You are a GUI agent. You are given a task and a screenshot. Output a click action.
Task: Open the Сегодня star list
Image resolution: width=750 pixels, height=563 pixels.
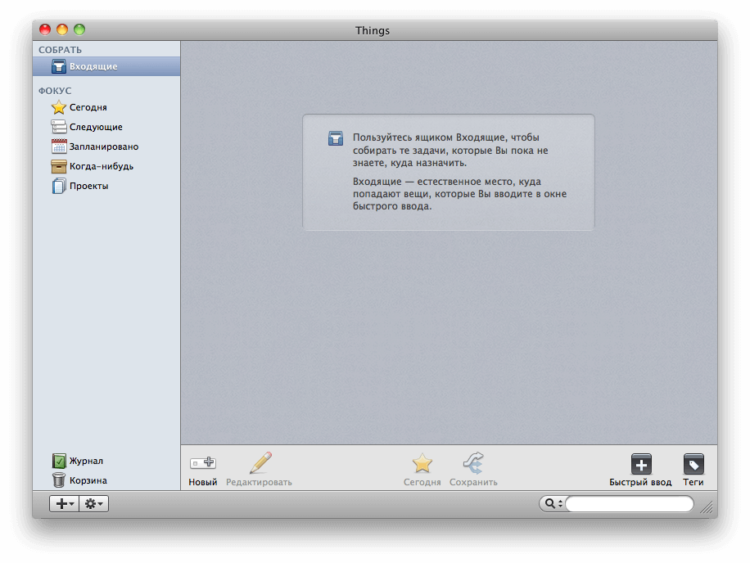click(106, 107)
